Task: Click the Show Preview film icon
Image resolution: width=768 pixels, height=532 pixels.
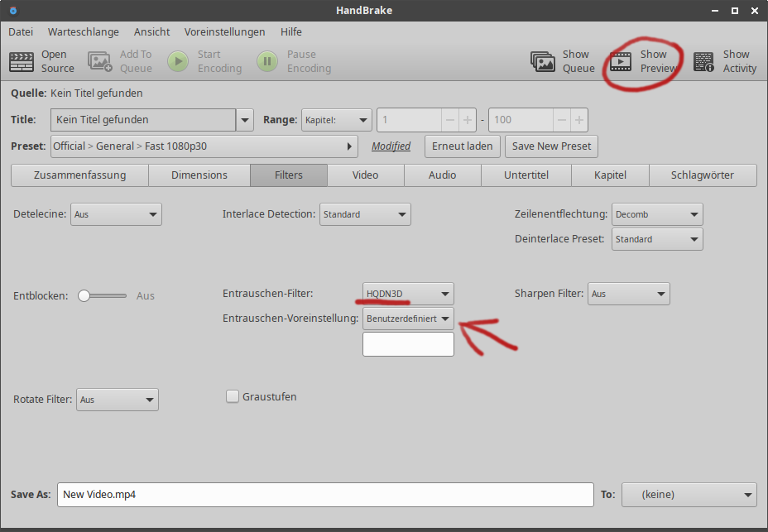Action: click(620, 62)
